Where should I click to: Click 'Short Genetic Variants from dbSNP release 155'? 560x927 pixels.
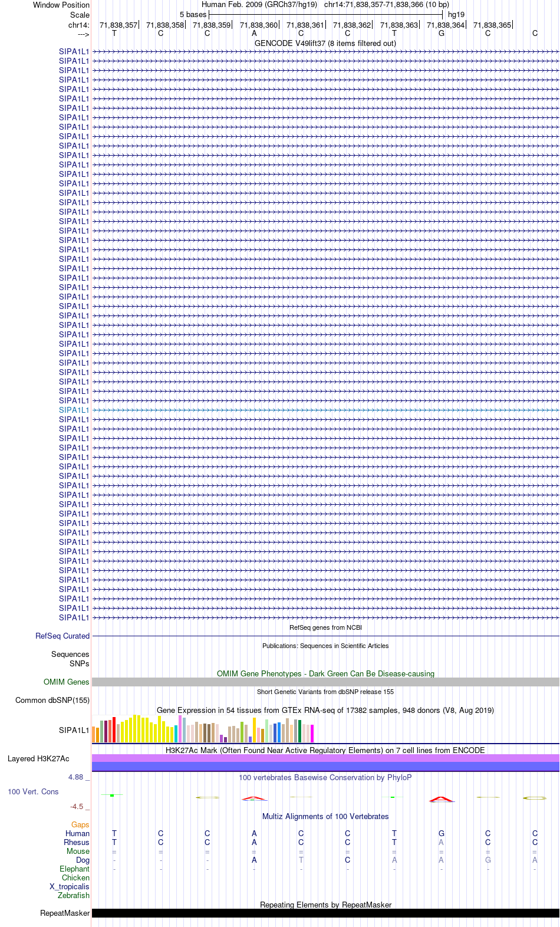[x=325, y=692]
